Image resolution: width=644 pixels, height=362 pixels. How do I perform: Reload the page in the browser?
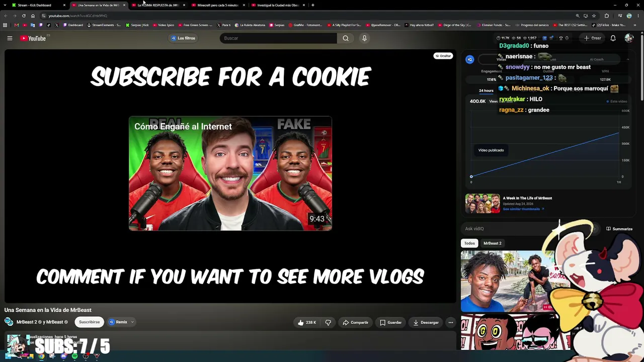[x=24, y=16]
